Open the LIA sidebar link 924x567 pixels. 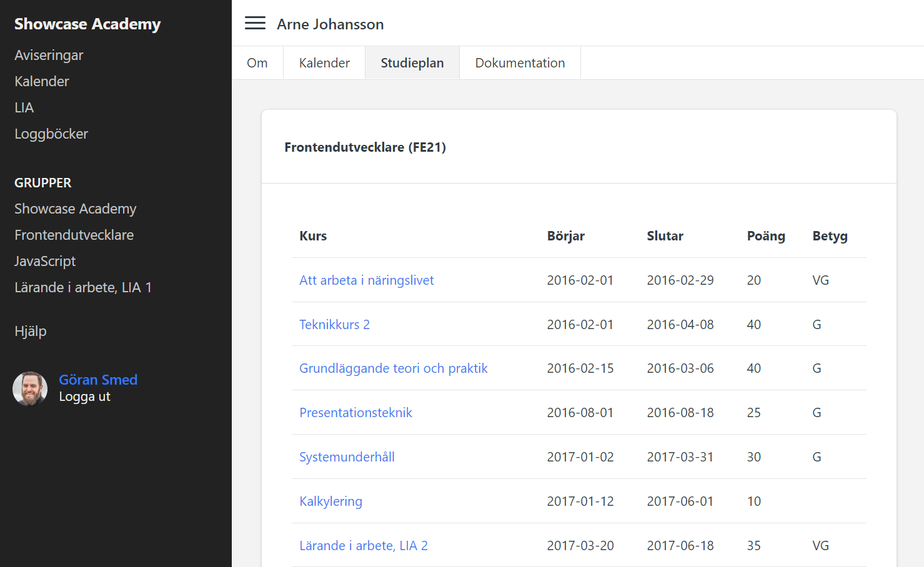click(24, 107)
